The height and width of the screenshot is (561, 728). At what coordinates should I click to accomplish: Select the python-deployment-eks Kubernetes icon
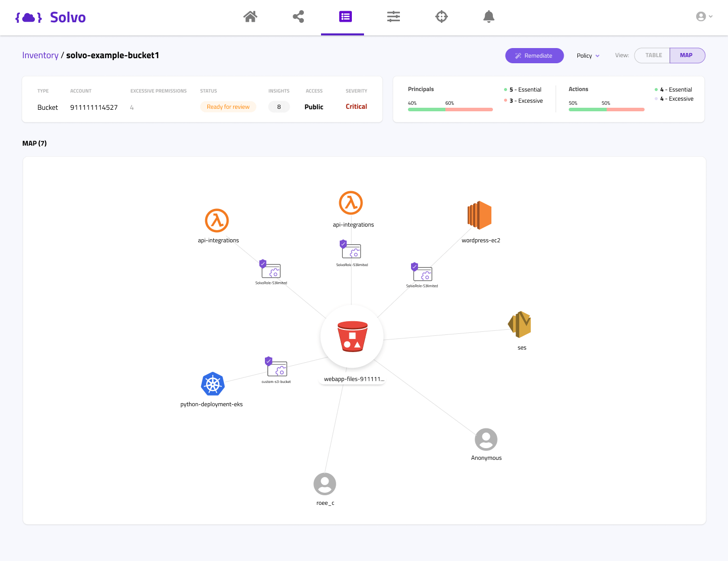[212, 384]
